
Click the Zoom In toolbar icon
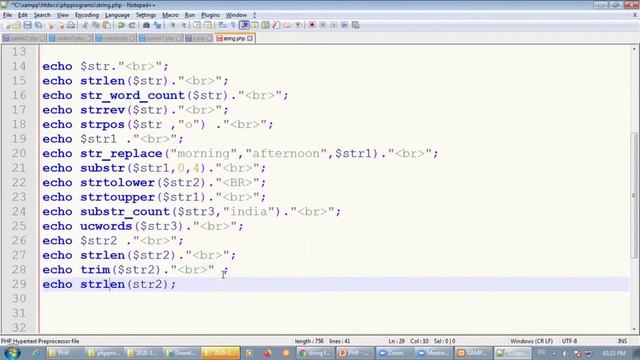point(173,25)
